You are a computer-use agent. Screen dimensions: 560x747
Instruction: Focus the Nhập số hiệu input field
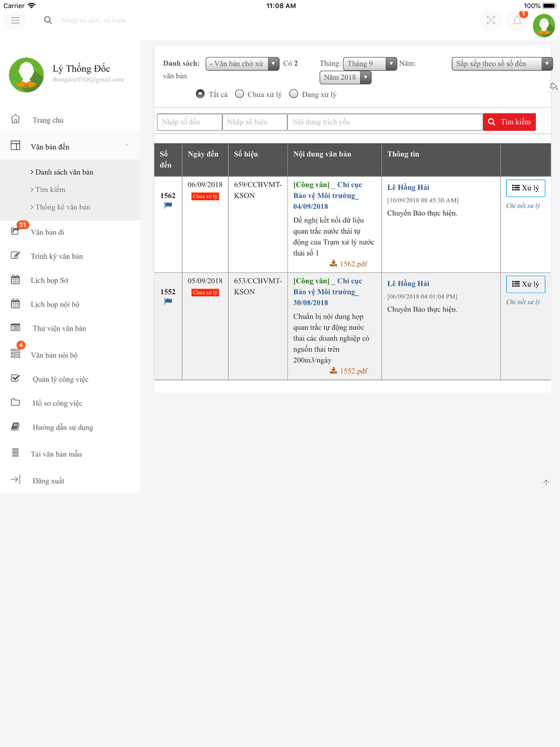[255, 122]
